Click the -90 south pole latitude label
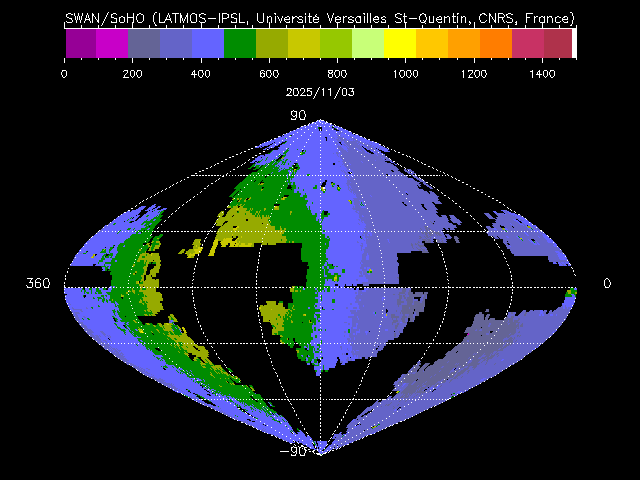 pyautogui.click(x=300, y=451)
